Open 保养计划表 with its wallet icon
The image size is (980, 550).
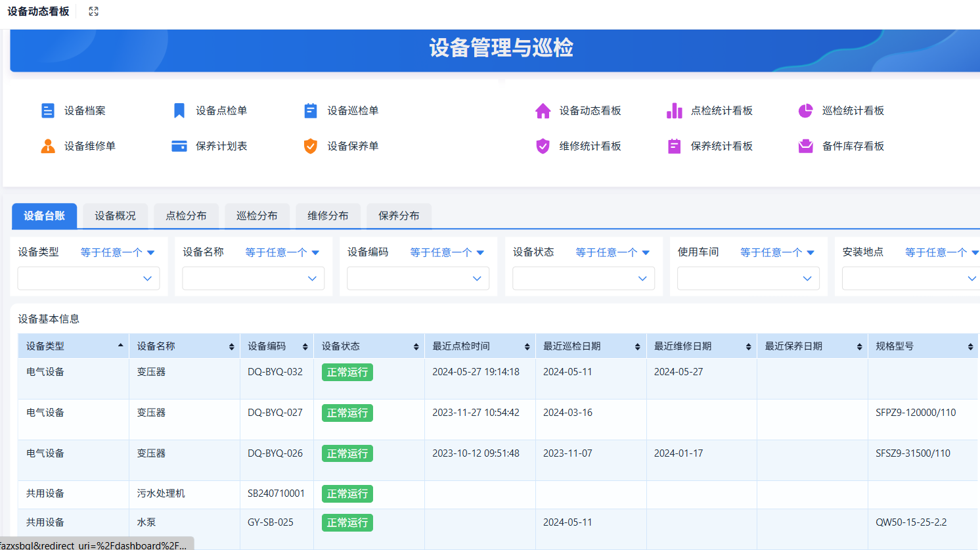click(x=179, y=146)
